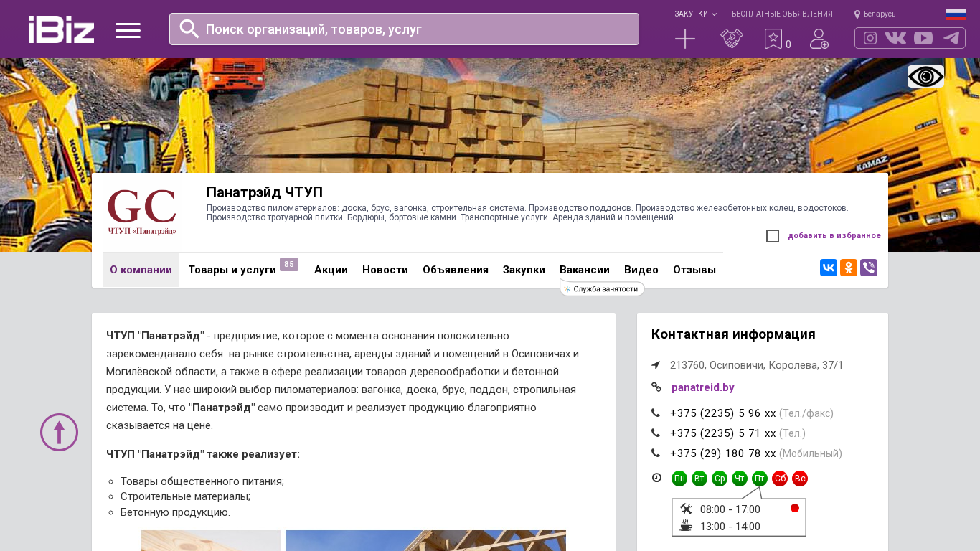This screenshot has height=551, width=980.
Task: Click the website link chain icon
Action: click(x=656, y=387)
